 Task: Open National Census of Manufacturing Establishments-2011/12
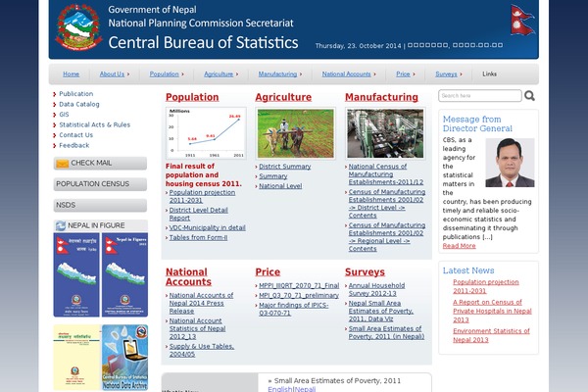(386, 174)
